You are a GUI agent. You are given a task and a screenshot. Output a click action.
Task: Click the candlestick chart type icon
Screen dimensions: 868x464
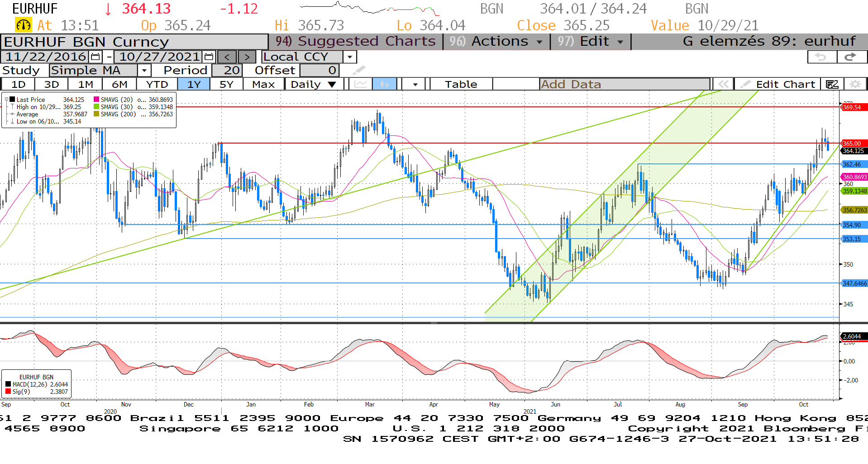(x=384, y=84)
